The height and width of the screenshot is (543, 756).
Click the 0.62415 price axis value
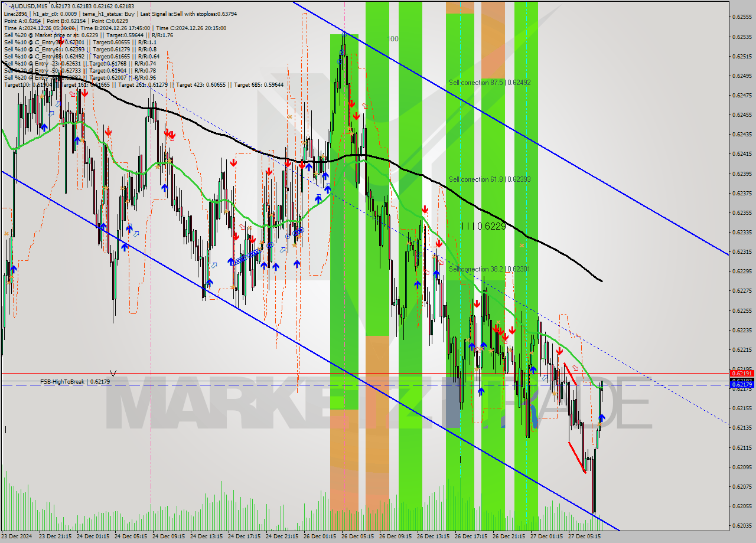click(x=742, y=154)
